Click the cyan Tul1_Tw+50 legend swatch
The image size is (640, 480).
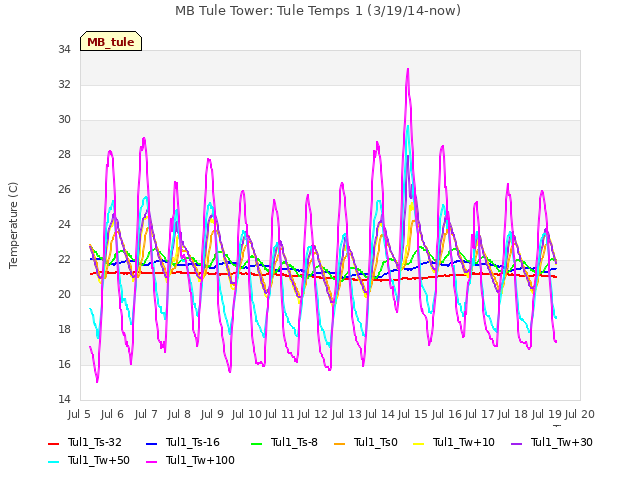tap(54, 462)
